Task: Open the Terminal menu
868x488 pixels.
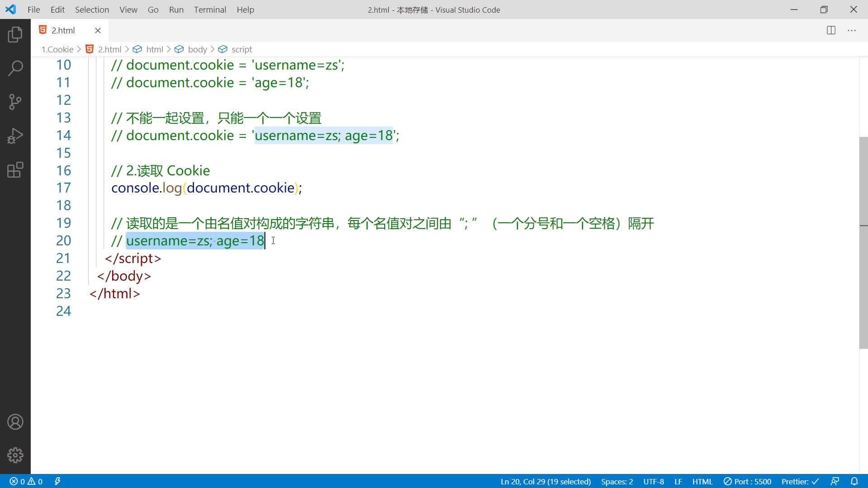Action: coord(210,9)
